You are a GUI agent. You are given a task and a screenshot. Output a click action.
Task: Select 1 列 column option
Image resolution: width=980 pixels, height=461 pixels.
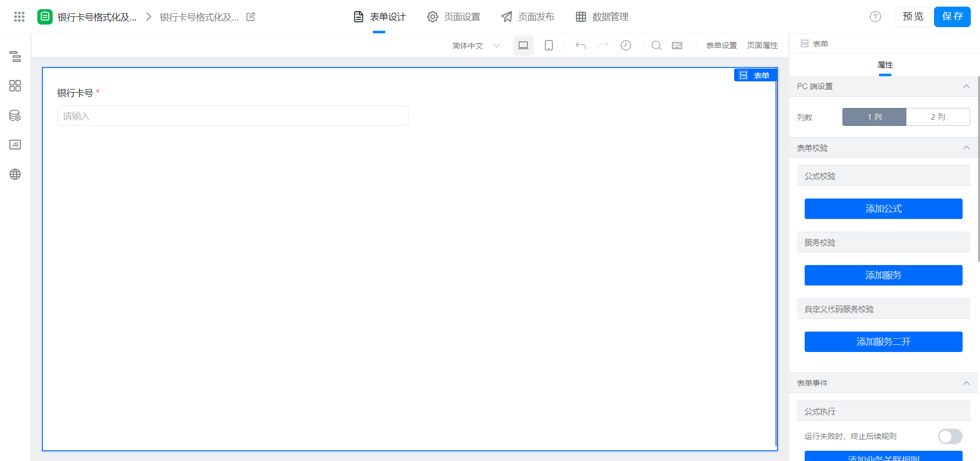[x=874, y=117]
